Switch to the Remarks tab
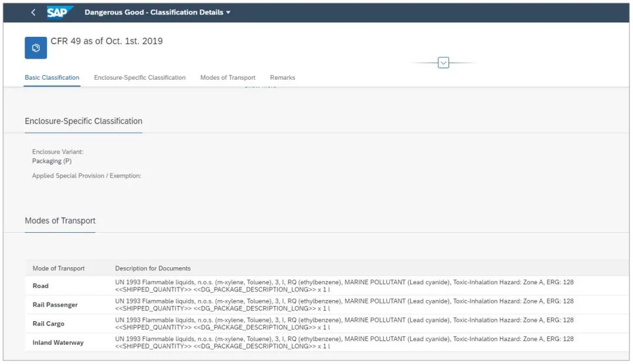Image resolution: width=633 pixels, height=364 pixels. coord(282,77)
